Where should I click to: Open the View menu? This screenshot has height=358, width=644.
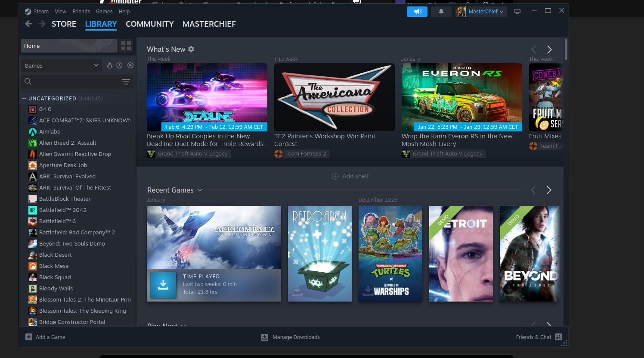coord(61,12)
